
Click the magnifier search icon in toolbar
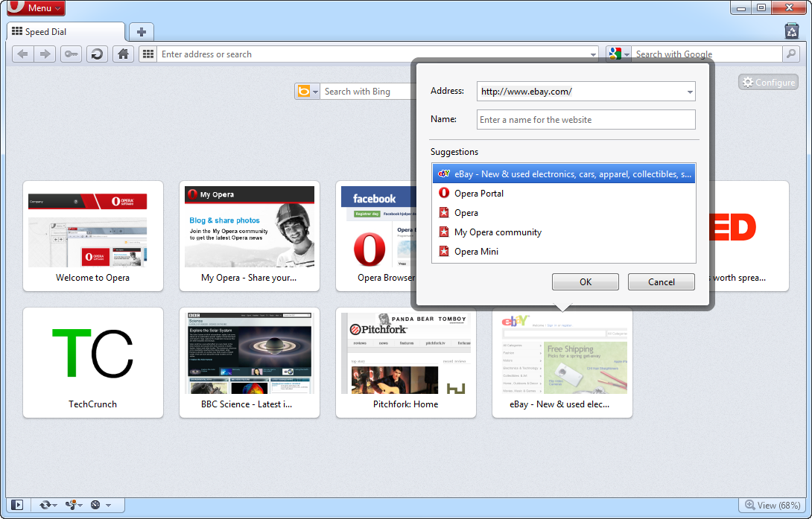click(x=790, y=54)
